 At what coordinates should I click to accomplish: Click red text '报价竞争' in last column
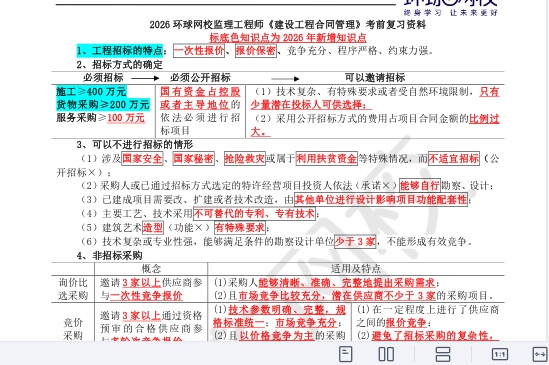click(406, 323)
